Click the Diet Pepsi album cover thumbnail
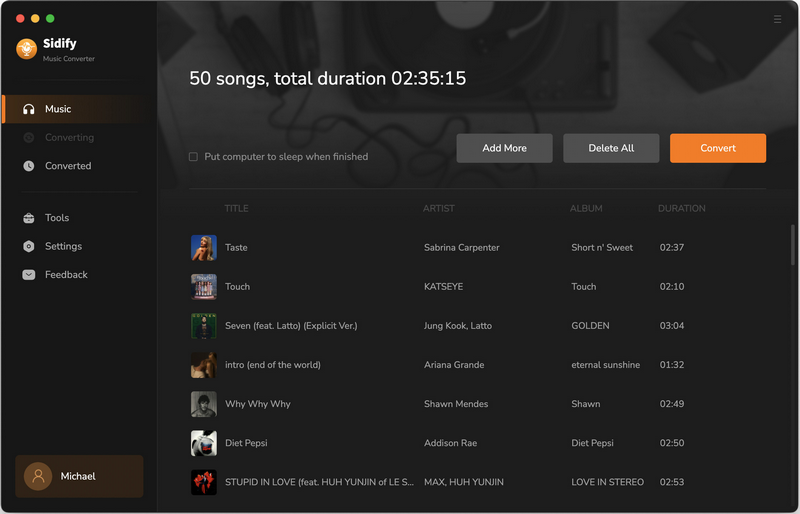800x514 pixels. click(x=204, y=443)
